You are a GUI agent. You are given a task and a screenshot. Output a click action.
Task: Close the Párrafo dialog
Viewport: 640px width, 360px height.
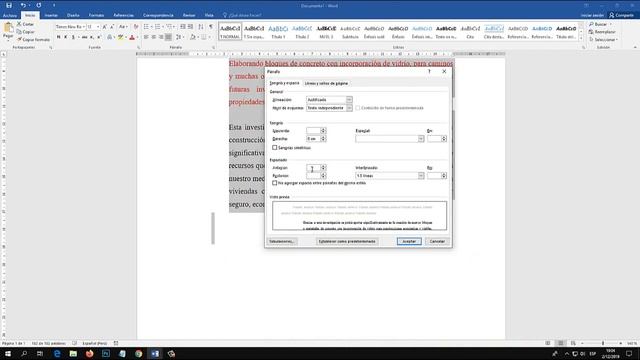[444, 71]
